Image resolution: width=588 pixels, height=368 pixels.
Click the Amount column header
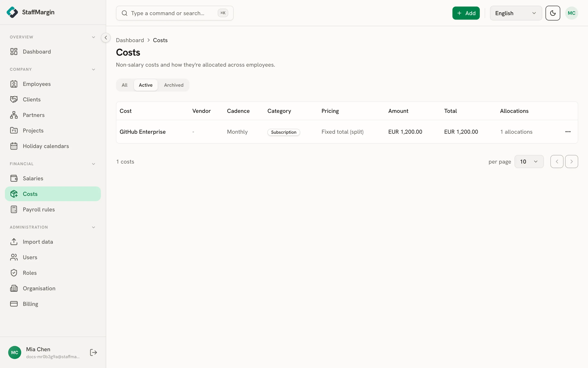[x=398, y=111]
